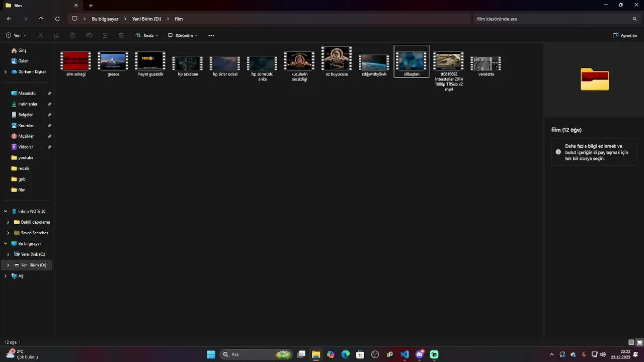The height and width of the screenshot is (362, 644).
Task: Collapse the Infinix NOTE 30 node
Action: point(6,212)
